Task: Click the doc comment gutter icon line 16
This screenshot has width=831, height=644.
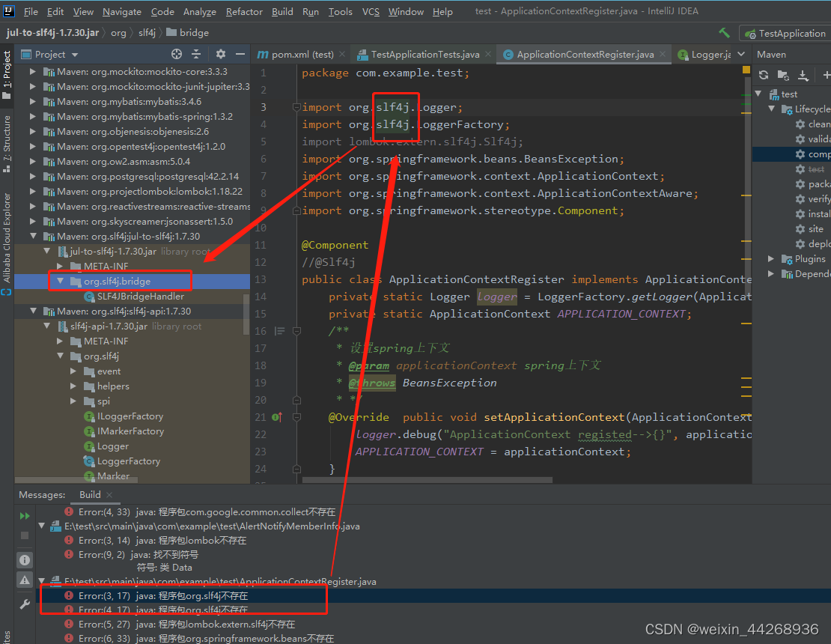Action: (279, 331)
